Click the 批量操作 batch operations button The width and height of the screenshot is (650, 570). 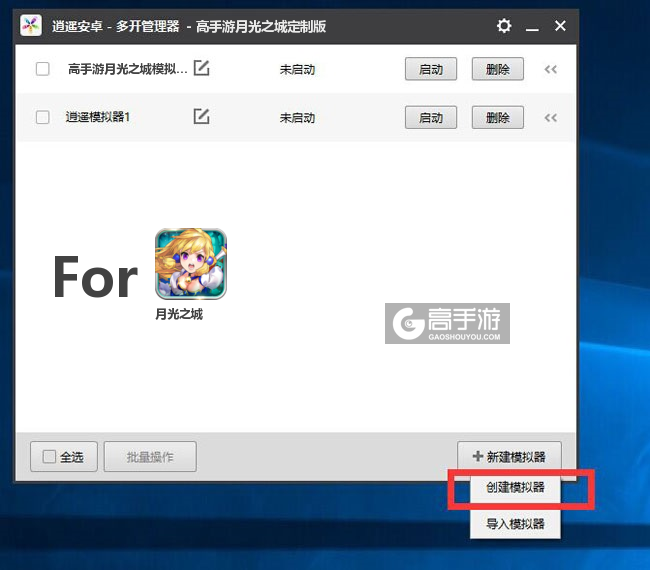[150, 457]
